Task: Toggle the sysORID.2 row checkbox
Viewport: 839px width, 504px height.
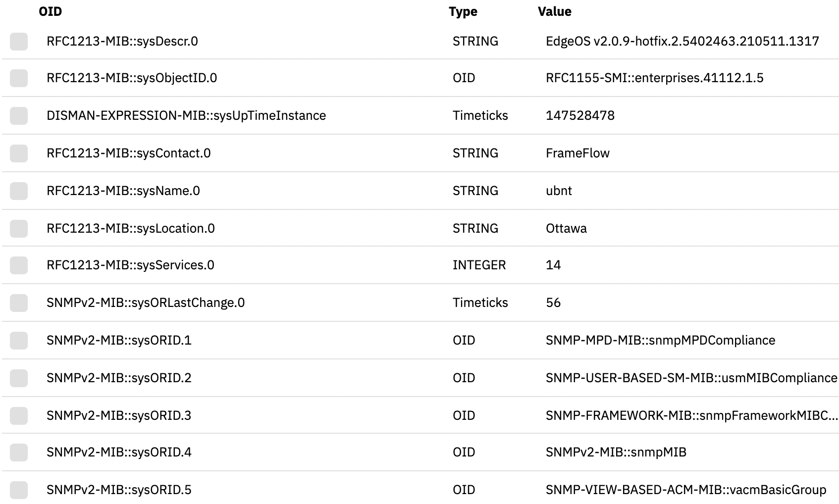Action: [x=19, y=378]
